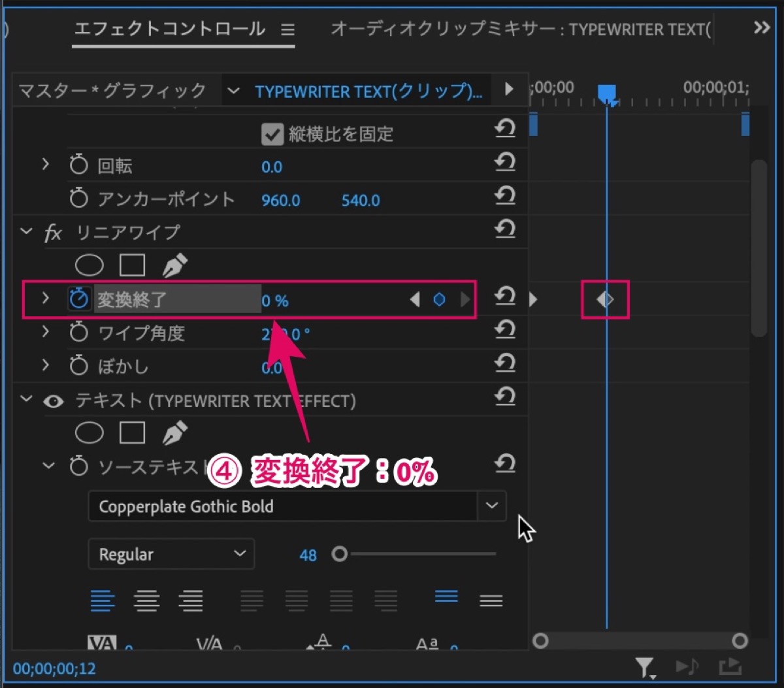Select middle vertical text alignment

(491, 600)
